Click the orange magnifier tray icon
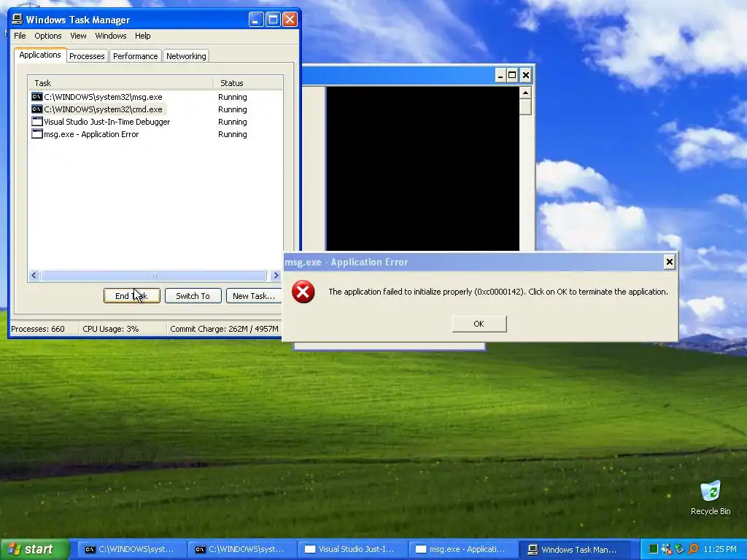The image size is (747, 560). 693,549
